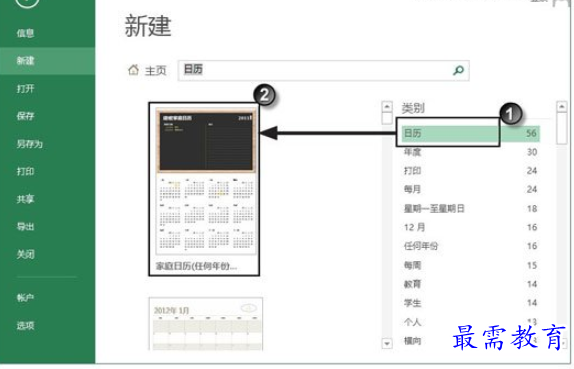This screenshot has width=574, height=369.
Task: Filter by 星期一至星期日 category
Action: pos(470,209)
